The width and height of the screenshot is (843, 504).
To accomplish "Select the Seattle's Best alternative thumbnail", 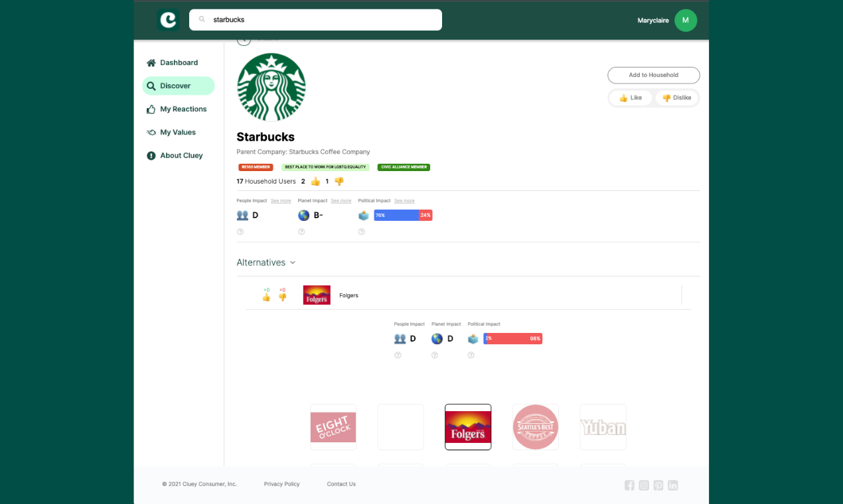I will pyautogui.click(x=536, y=427).
